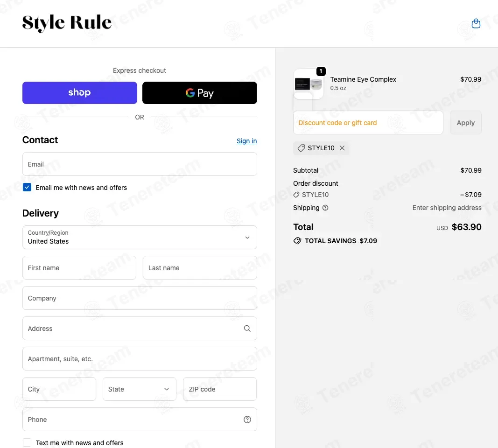
Task: Pay with Google Pay button
Action: point(199,93)
